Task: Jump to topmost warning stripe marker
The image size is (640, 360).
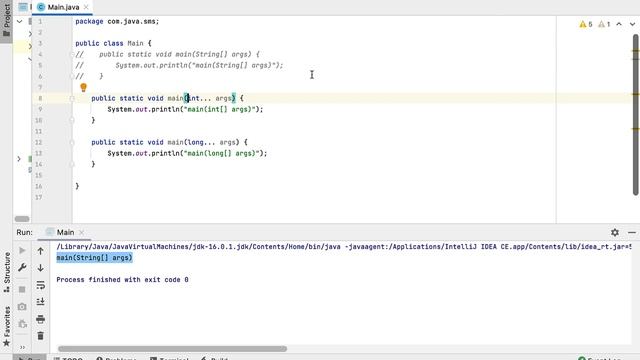Action: tap(636, 51)
